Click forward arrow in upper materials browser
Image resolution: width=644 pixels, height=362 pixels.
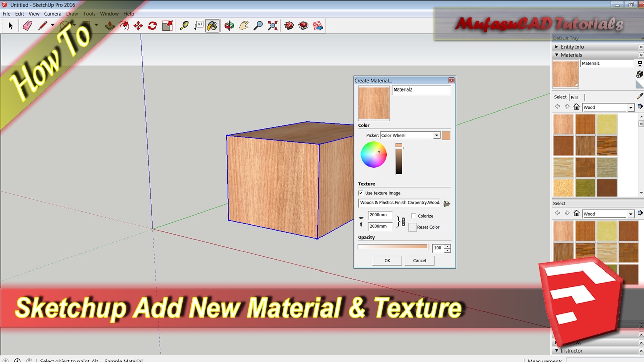[567, 107]
